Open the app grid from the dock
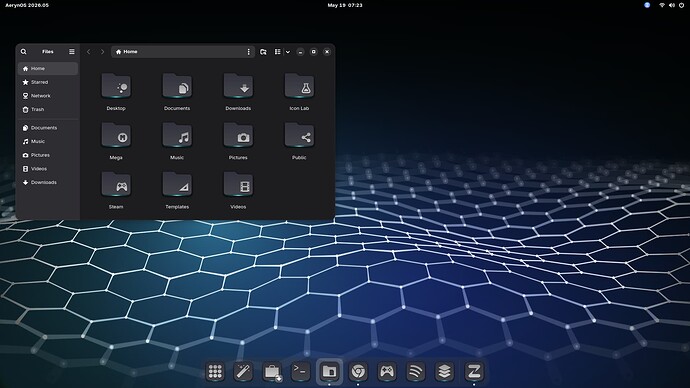This screenshot has width=690, height=388. 215,372
